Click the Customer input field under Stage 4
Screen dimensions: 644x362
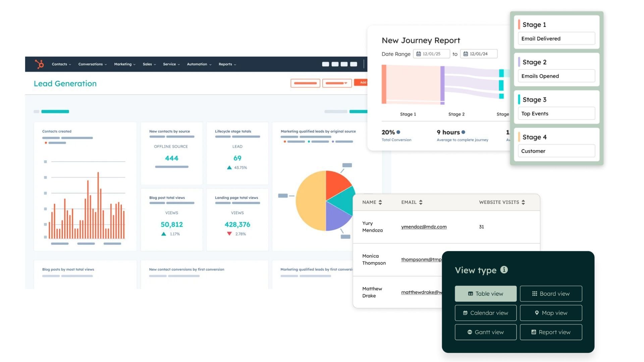click(x=556, y=150)
